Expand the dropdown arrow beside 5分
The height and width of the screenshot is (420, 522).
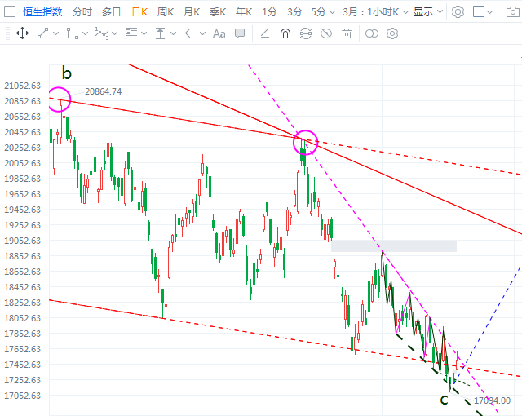pyautogui.click(x=332, y=12)
